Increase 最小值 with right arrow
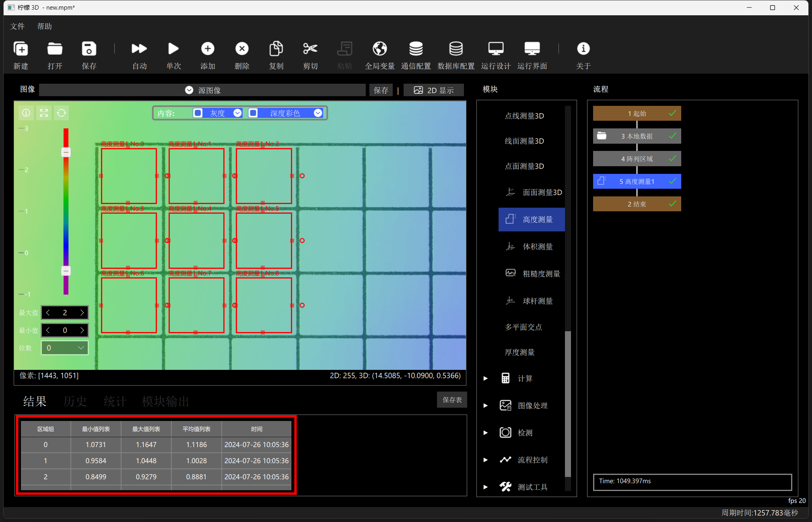 [x=82, y=330]
